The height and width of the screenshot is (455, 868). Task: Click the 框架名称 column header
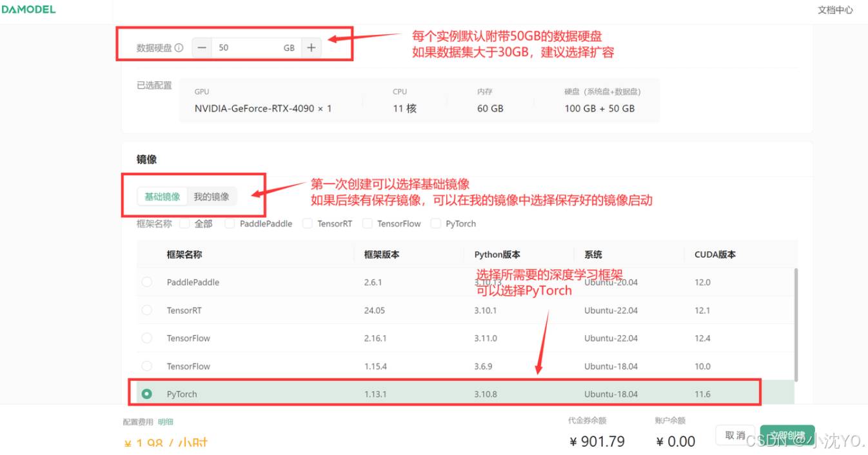pyautogui.click(x=184, y=255)
